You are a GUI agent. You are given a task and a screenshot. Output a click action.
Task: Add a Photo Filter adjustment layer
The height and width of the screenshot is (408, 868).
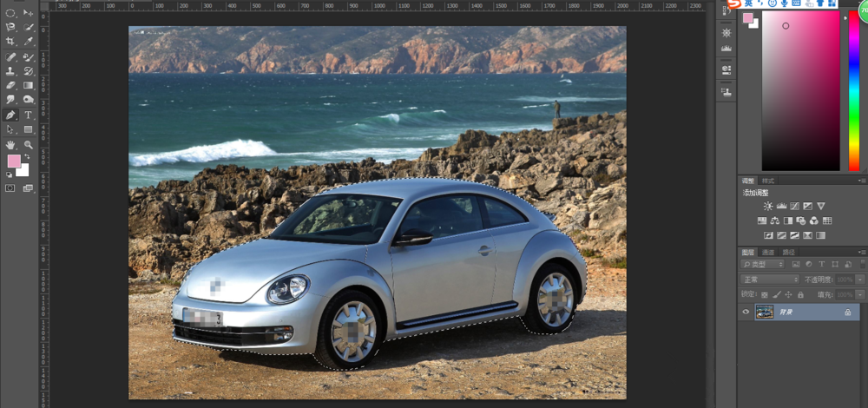point(800,220)
